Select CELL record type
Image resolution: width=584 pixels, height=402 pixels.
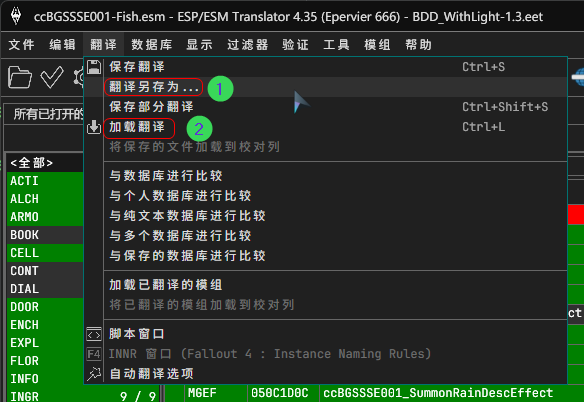45,253
